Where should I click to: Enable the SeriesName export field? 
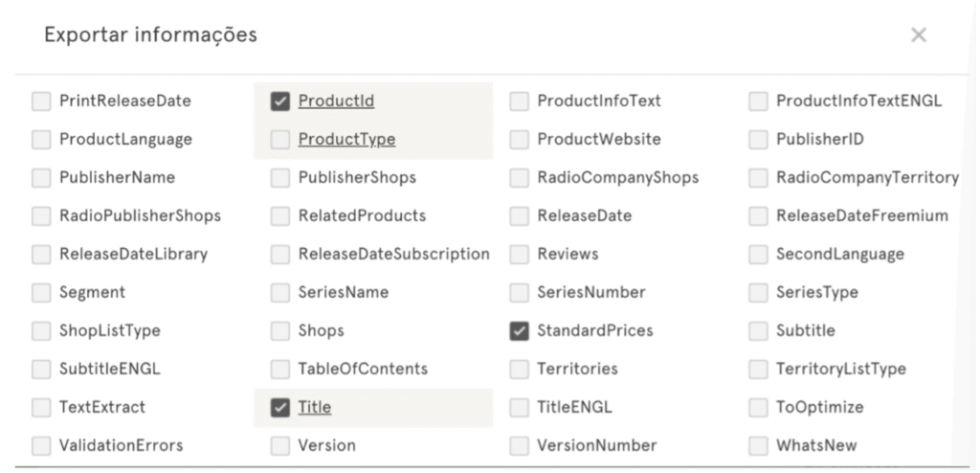pos(280,293)
